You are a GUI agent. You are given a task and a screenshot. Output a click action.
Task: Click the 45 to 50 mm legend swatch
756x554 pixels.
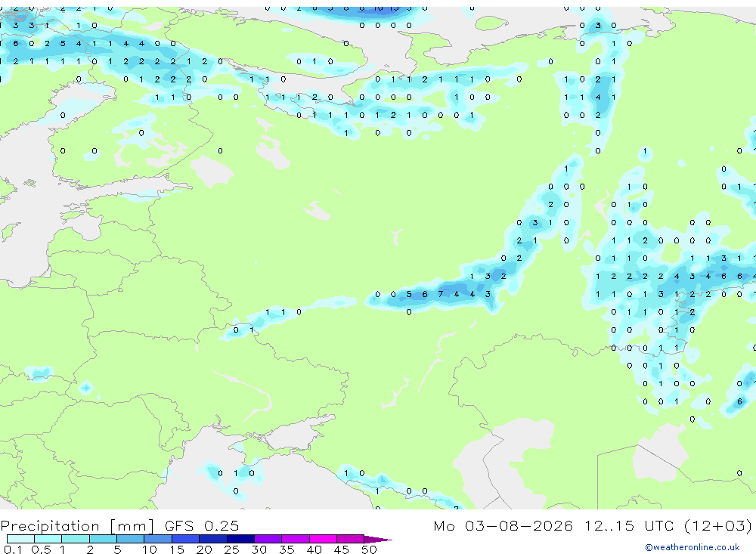351,539
